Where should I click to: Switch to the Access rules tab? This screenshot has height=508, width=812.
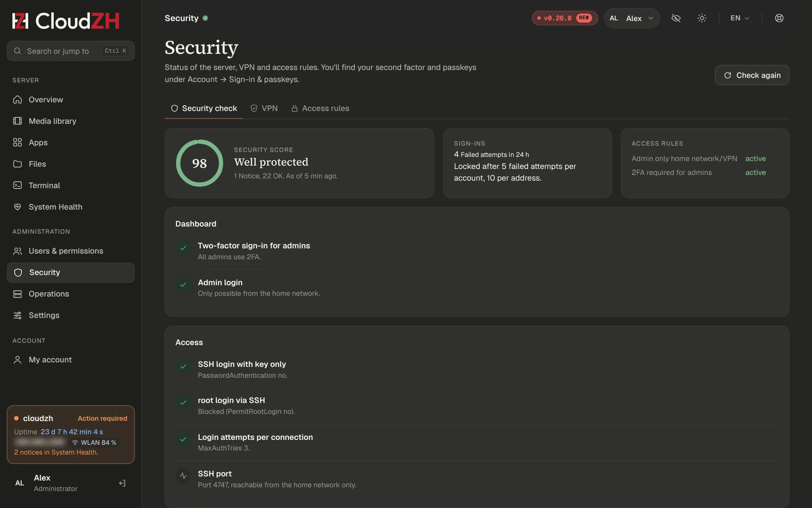[320, 108]
